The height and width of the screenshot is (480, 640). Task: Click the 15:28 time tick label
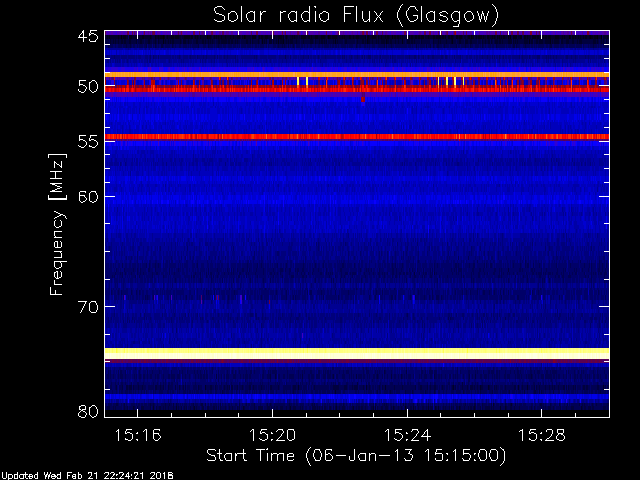point(542,435)
